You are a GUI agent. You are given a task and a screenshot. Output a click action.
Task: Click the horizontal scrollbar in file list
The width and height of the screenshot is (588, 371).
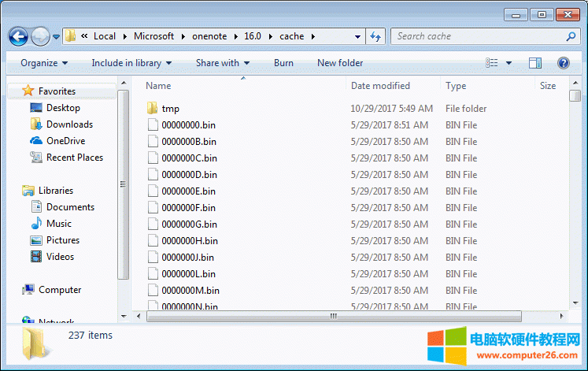click(333, 317)
